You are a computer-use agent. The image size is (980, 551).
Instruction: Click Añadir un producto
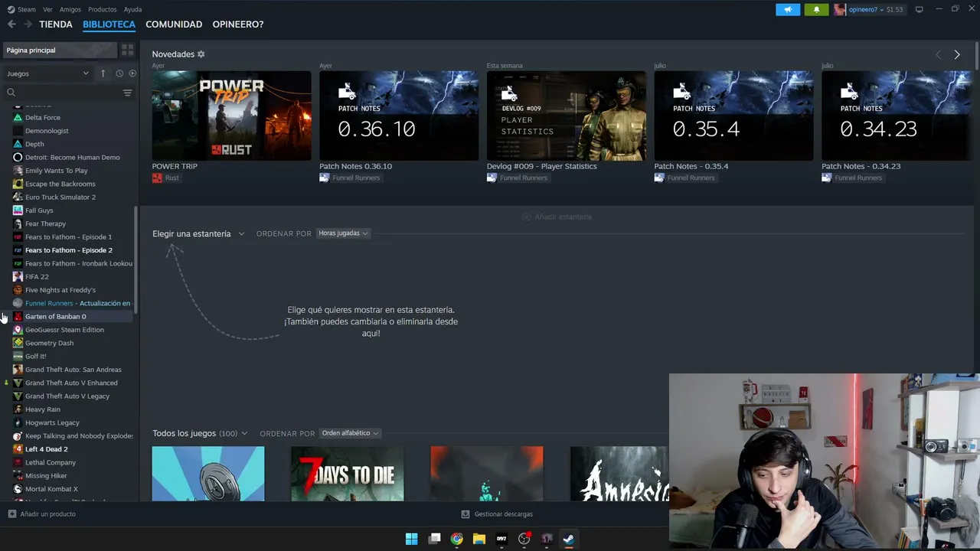pos(42,514)
